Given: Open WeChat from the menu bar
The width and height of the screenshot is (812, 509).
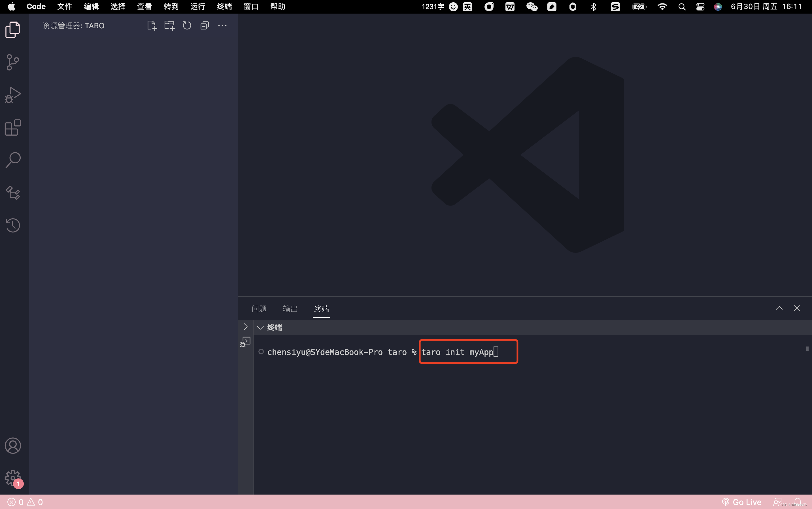Looking at the screenshot, I should [532, 7].
